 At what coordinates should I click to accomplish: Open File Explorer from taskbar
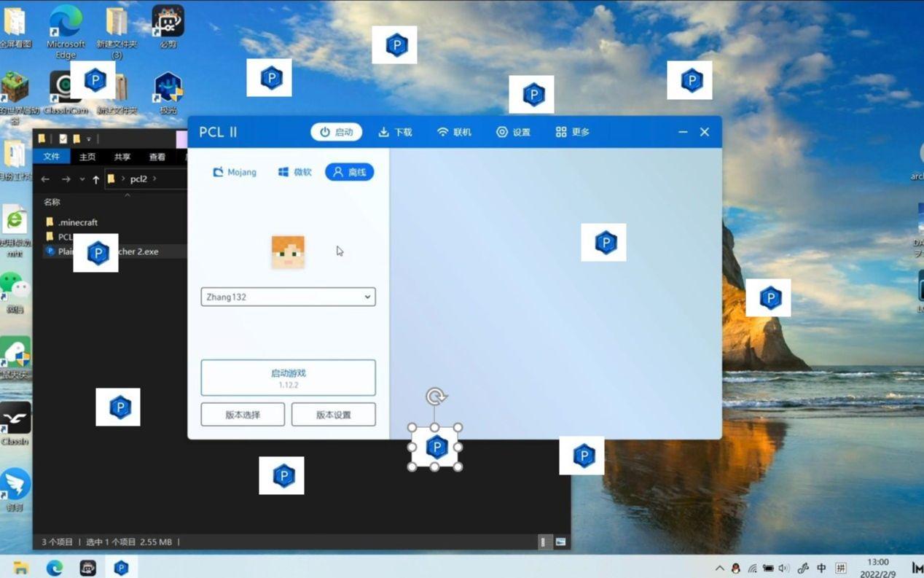click(x=21, y=567)
